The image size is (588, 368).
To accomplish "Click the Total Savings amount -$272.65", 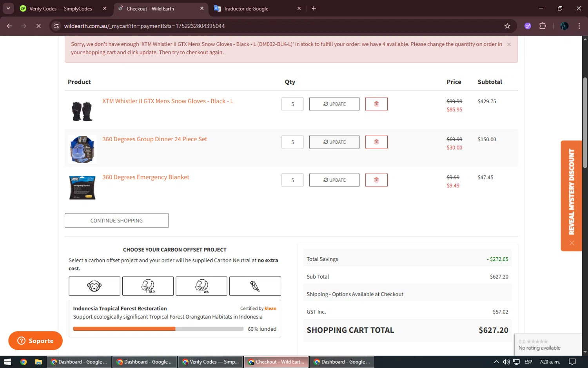I will click(x=497, y=259).
